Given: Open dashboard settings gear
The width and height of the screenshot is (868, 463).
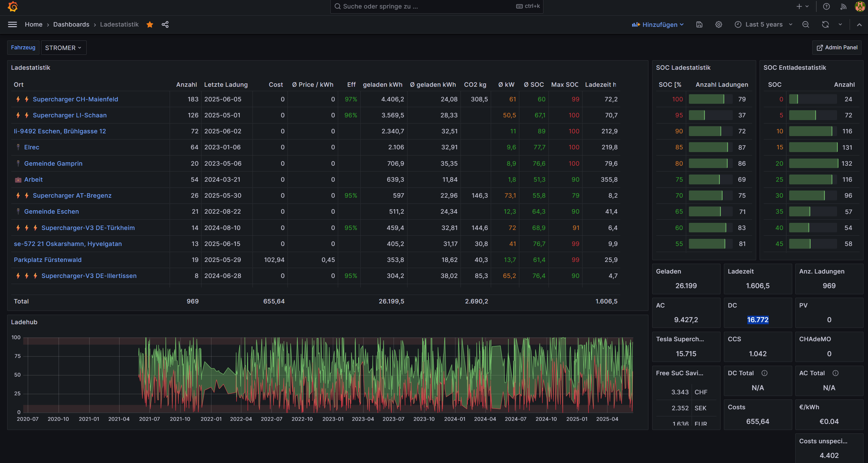Looking at the screenshot, I should (718, 24).
